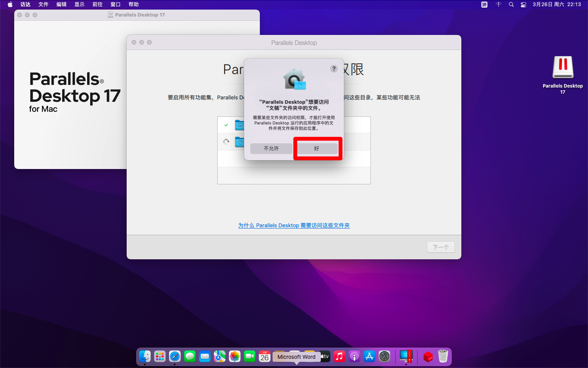Image resolution: width=588 pixels, height=368 pixels.
Task: Open Finder from the Dock
Action: (x=145, y=356)
